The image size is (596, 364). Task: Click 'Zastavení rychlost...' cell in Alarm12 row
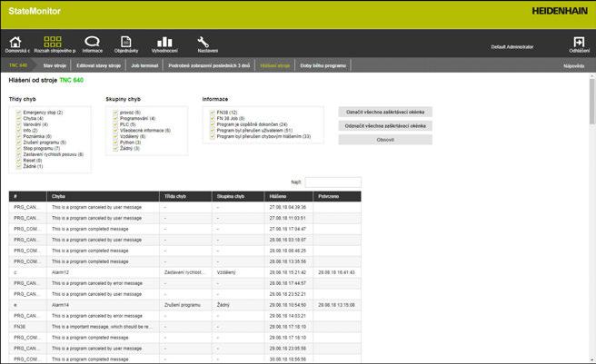pos(184,272)
